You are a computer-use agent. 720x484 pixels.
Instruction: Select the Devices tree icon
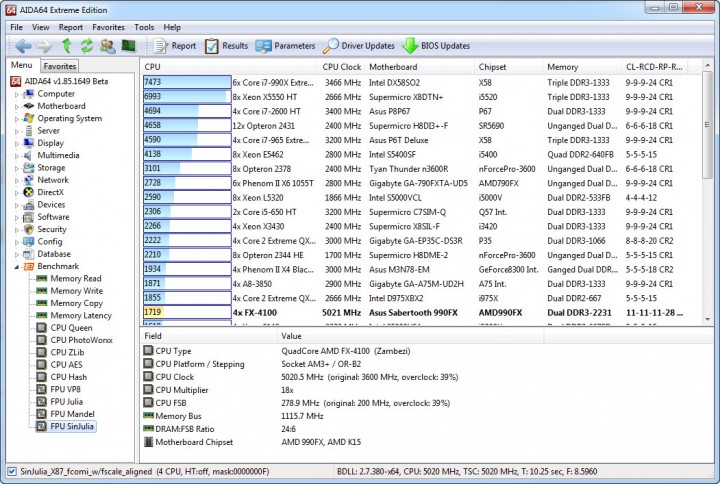[x=29, y=205]
